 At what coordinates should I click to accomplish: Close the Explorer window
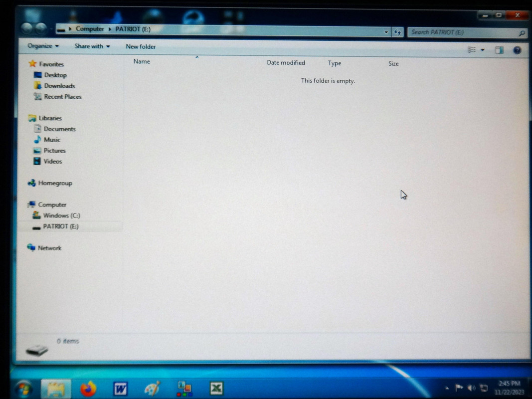pyautogui.click(x=518, y=15)
